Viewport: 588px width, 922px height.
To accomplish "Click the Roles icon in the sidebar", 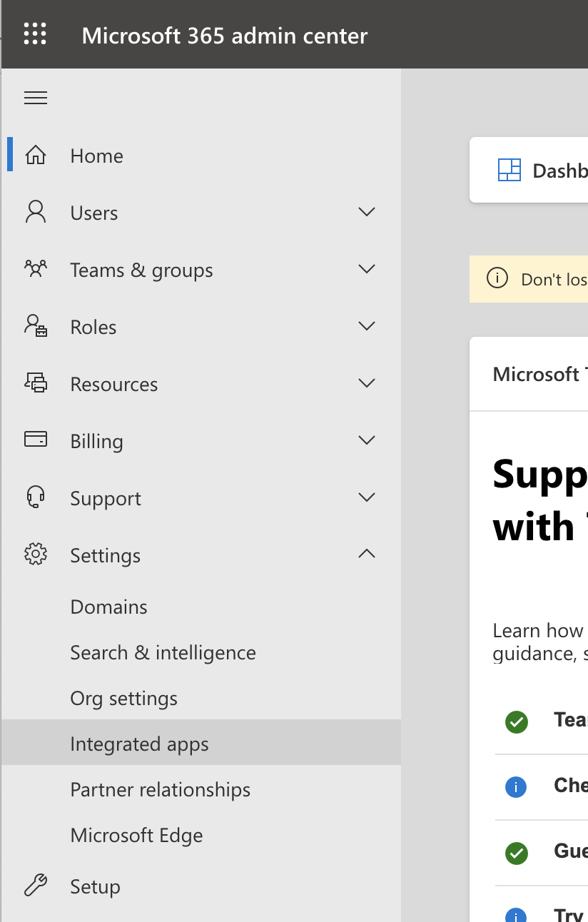I will point(35,326).
